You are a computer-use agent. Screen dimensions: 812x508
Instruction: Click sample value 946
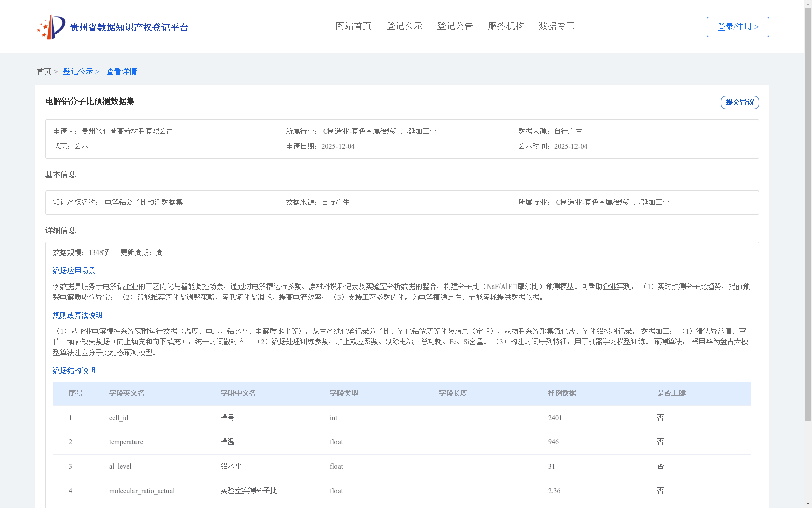point(553,442)
